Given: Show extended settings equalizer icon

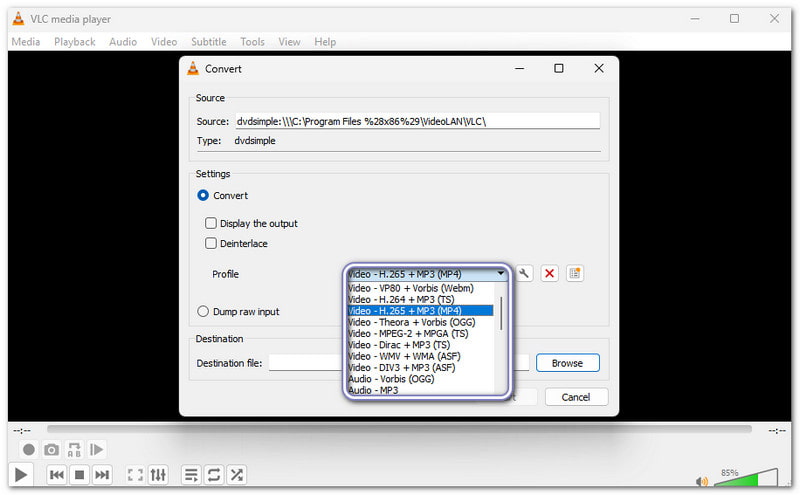Looking at the screenshot, I should pyautogui.click(x=159, y=475).
